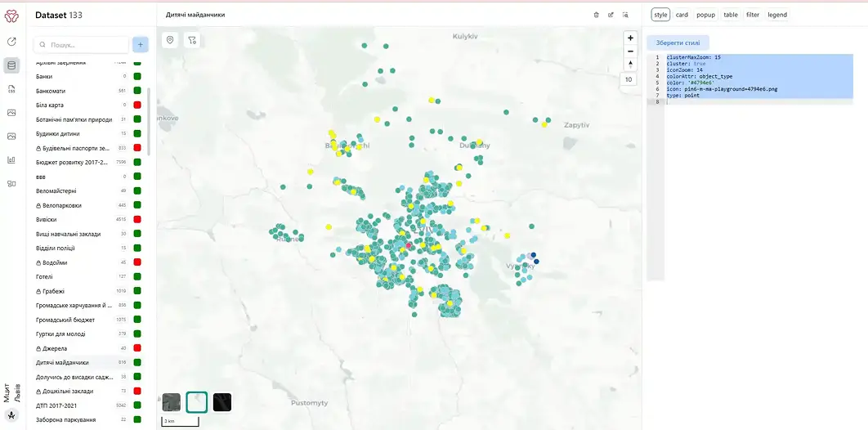Click the edit pencil icon in header
This screenshot has height=430, width=868.
point(611,15)
